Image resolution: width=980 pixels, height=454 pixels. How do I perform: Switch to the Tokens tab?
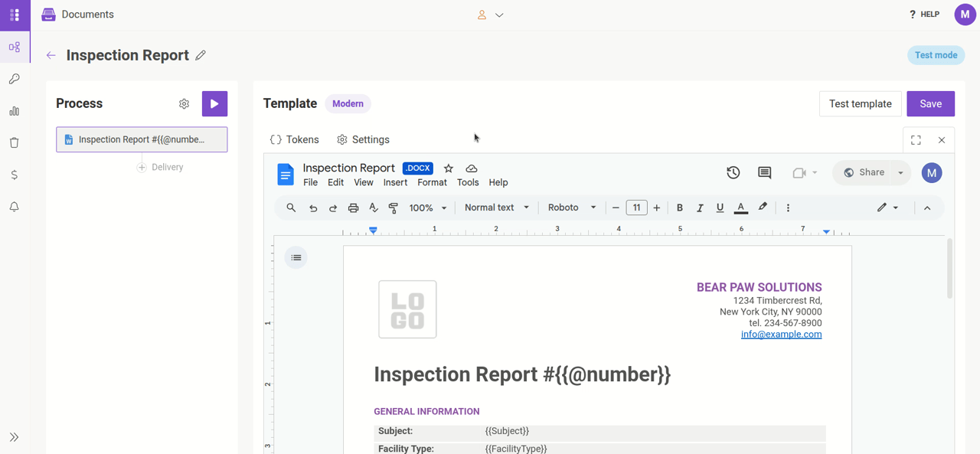click(295, 140)
